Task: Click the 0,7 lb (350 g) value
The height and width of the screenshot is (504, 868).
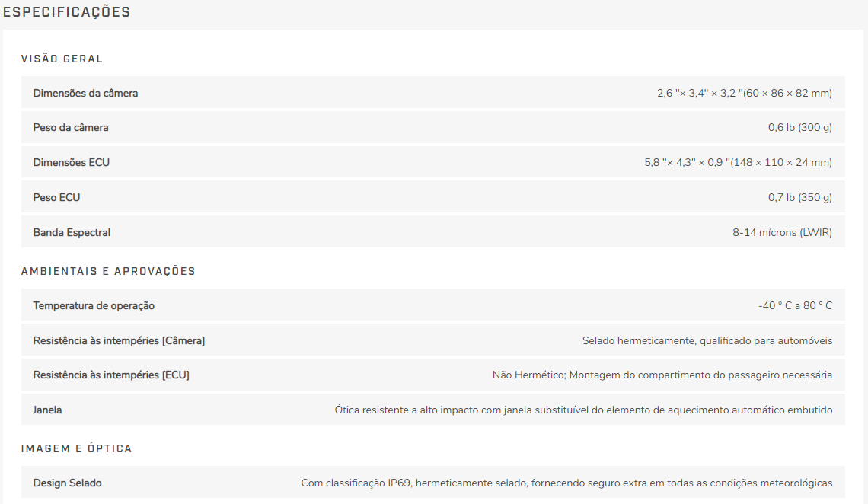Action: pyautogui.click(x=799, y=197)
